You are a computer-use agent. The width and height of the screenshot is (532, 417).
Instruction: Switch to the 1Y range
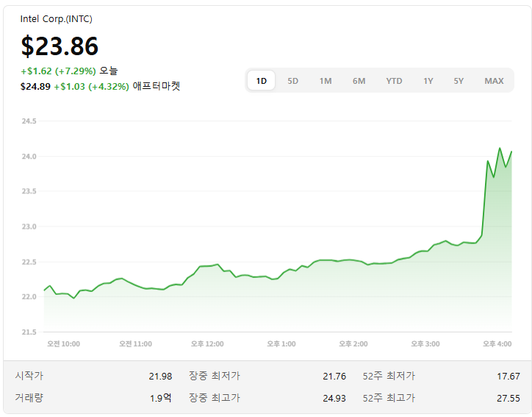tap(428, 81)
